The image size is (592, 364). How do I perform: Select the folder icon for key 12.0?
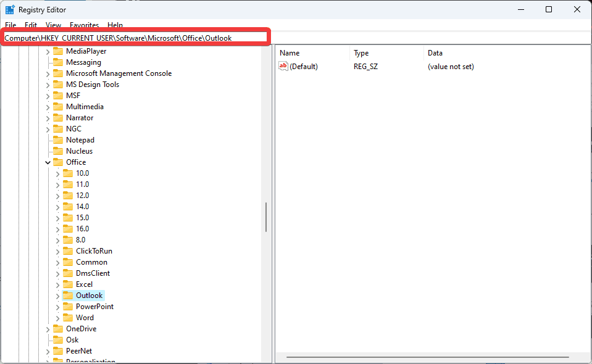point(67,196)
